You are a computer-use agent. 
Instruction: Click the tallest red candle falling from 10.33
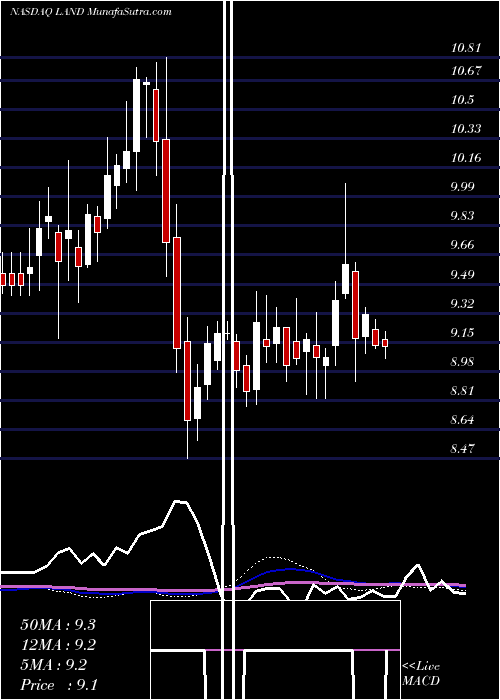[166, 191]
